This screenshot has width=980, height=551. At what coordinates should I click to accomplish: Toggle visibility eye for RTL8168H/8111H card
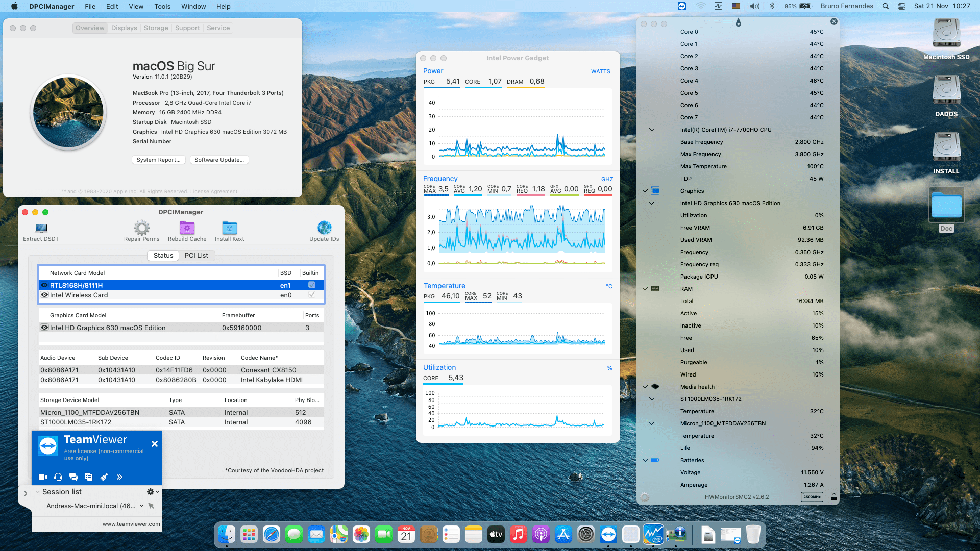click(44, 285)
